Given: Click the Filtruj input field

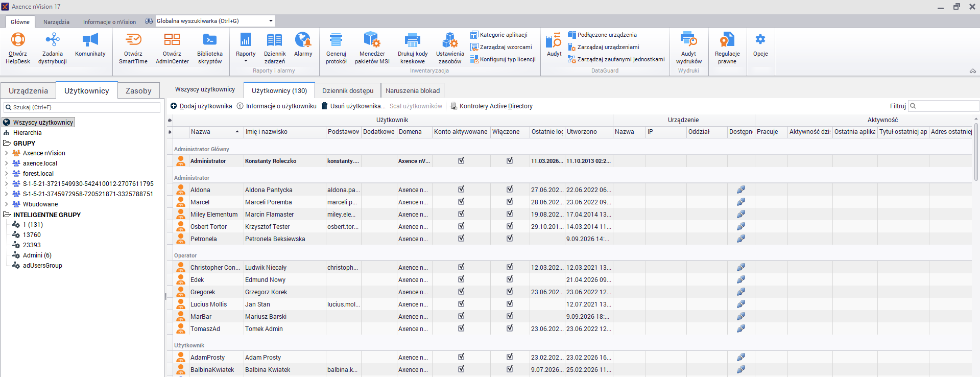Looking at the screenshot, I should point(944,106).
